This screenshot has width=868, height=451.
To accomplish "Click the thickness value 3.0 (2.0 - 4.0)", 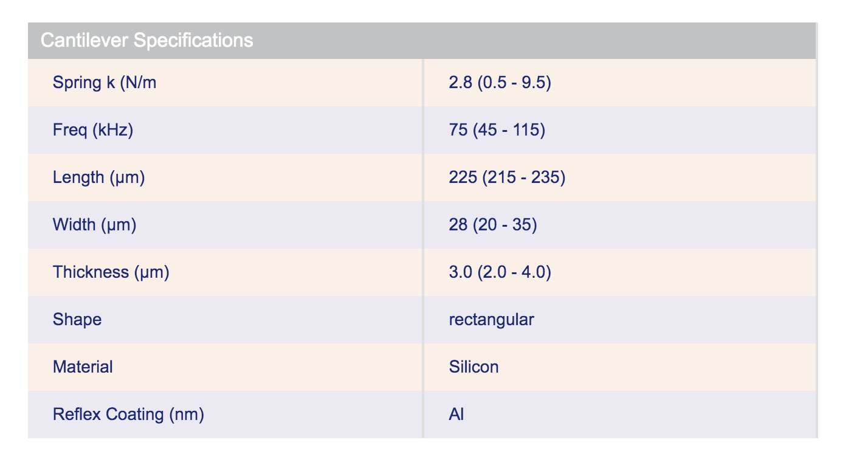I will 500,272.
